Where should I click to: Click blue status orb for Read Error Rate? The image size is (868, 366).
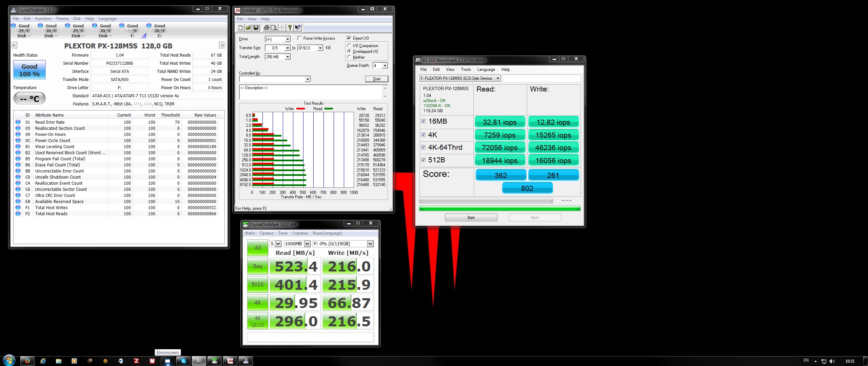pos(18,122)
